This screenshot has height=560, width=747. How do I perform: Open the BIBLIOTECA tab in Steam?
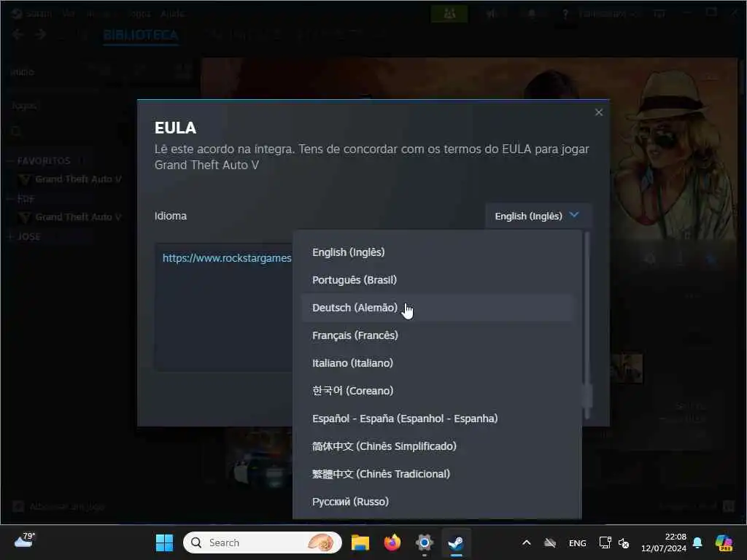coord(141,35)
